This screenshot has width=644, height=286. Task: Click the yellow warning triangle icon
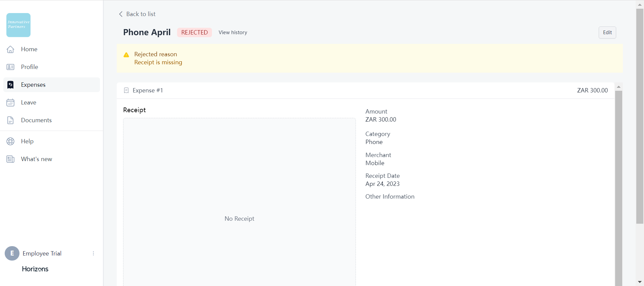click(126, 55)
